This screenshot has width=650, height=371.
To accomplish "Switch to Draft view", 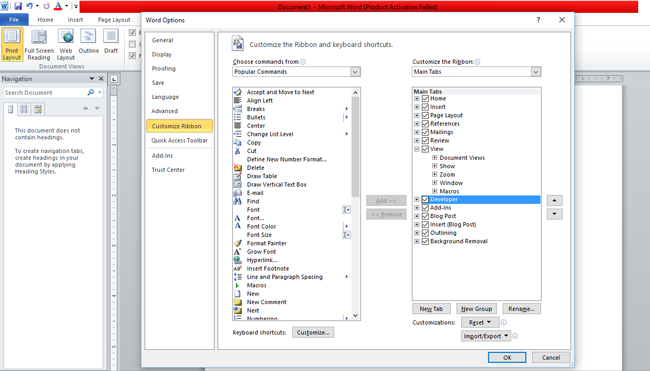I will coord(111,41).
